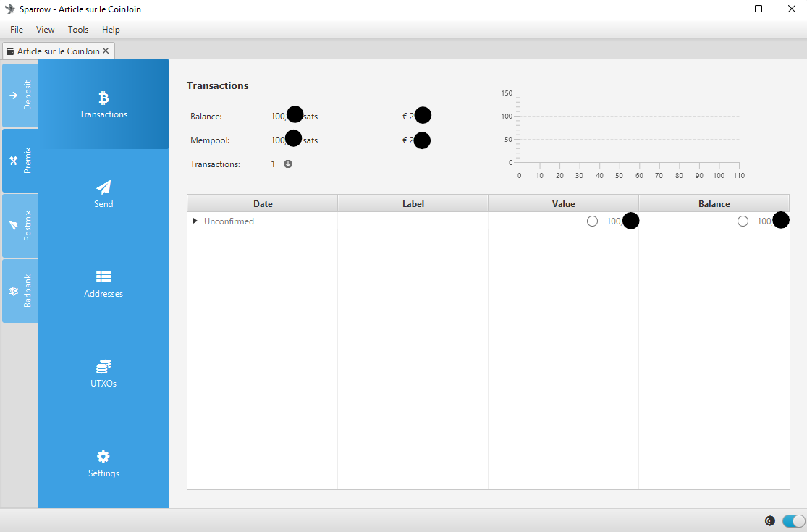Select the Badbank wallet tab

point(20,291)
